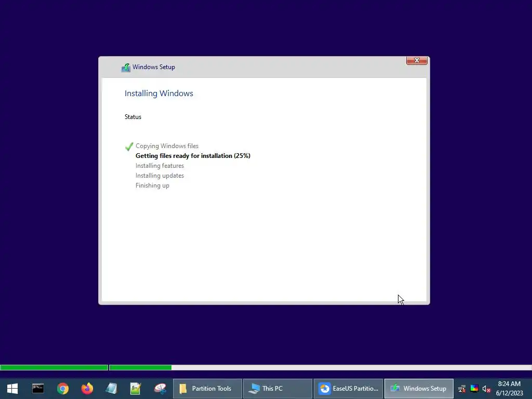The width and height of the screenshot is (532, 399).
Task: Click 'Finishing up' status line
Action: (x=152, y=185)
